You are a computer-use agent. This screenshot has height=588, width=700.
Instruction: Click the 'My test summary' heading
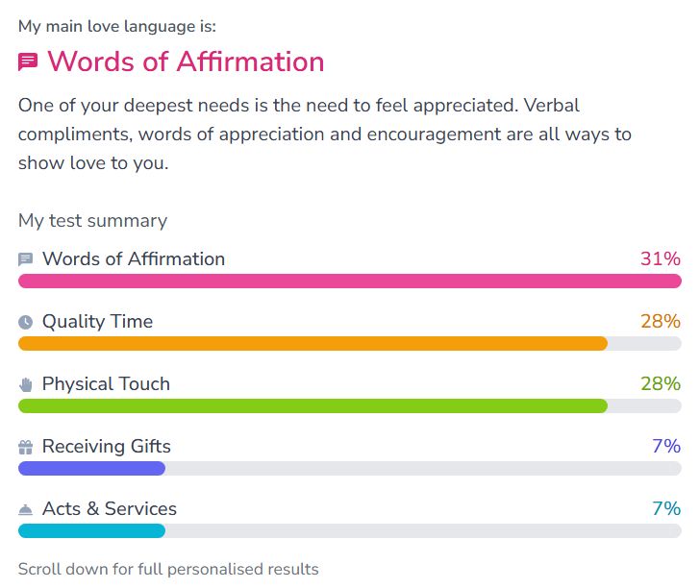point(92,221)
